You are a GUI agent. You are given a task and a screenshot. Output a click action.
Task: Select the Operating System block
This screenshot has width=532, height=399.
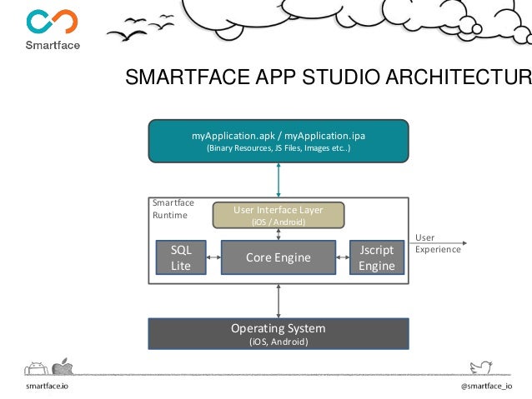coord(279,333)
